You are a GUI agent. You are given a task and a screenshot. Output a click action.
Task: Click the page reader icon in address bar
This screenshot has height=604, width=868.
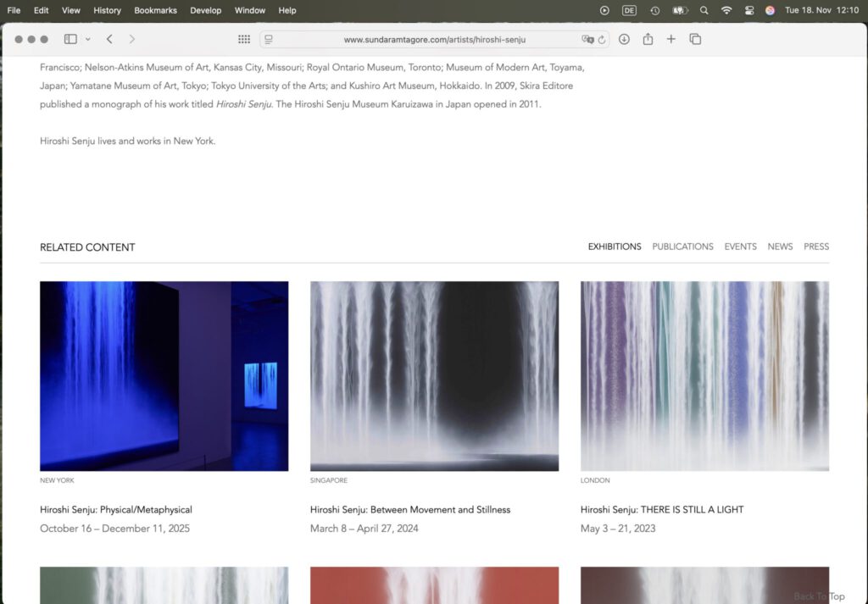point(269,40)
